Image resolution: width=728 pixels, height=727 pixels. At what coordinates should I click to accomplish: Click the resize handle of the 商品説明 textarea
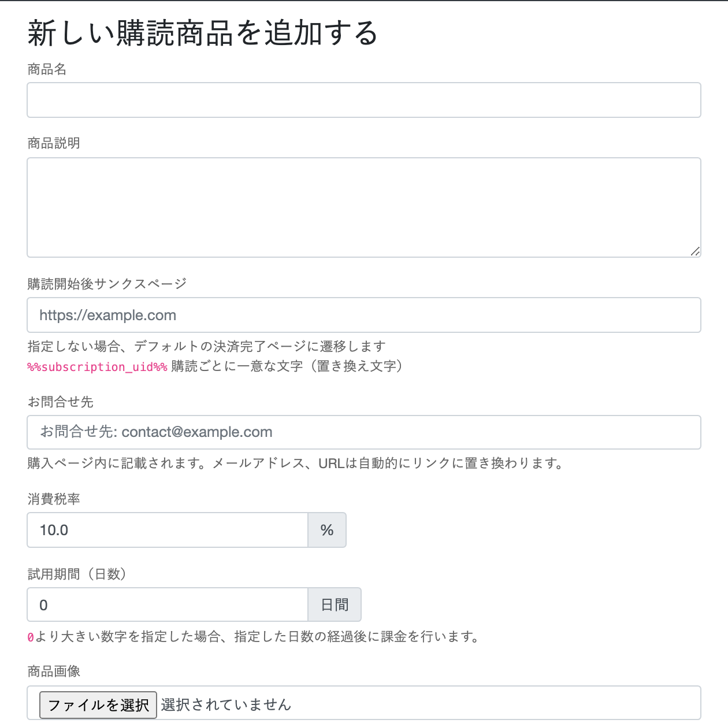tap(695, 251)
